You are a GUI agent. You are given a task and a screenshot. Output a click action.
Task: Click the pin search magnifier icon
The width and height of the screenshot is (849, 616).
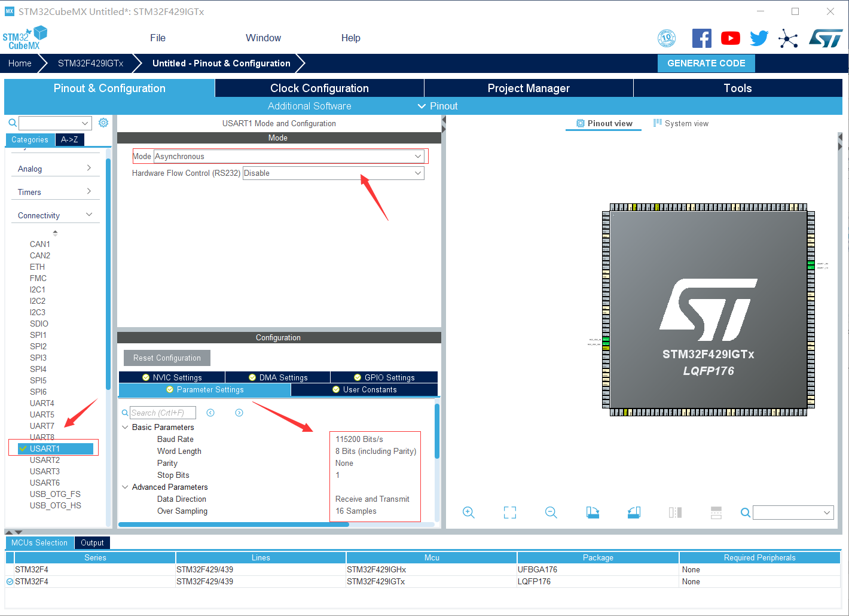coord(746,513)
